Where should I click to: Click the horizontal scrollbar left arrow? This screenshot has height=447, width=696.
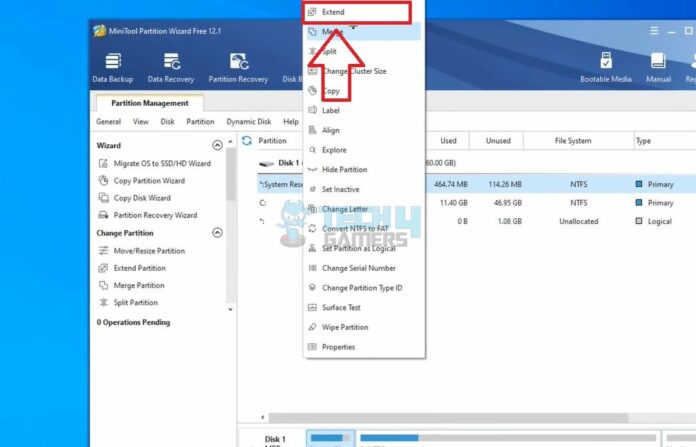263,417
